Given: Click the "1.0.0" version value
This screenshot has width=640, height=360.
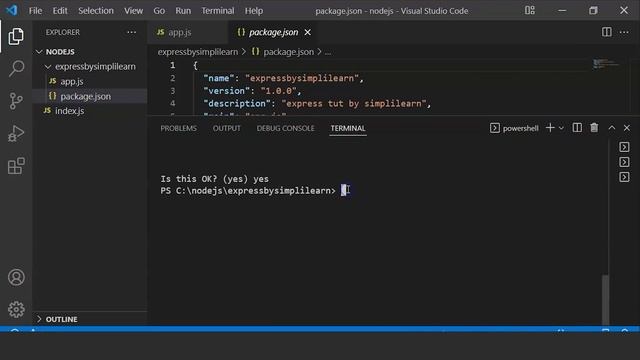Looking at the screenshot, I should pos(278,91).
